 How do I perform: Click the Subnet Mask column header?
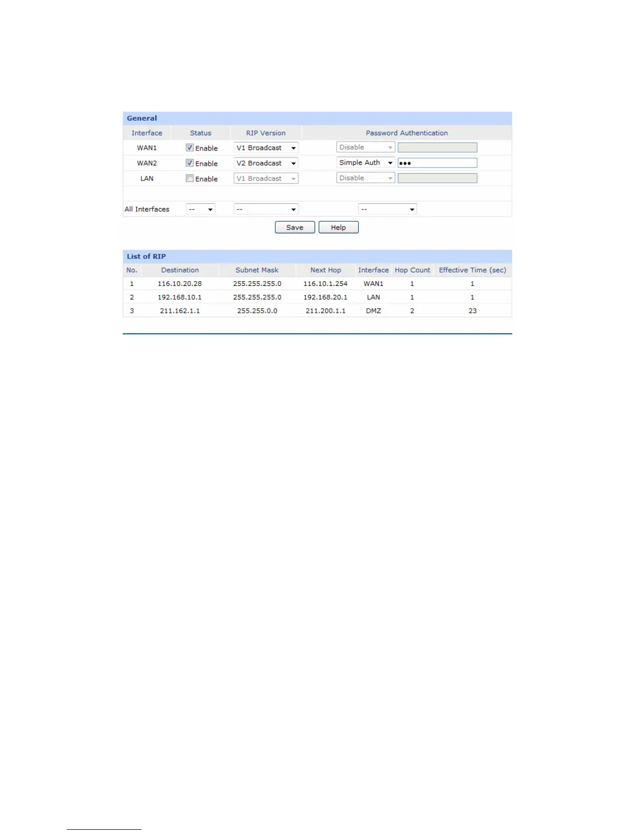[x=257, y=270]
